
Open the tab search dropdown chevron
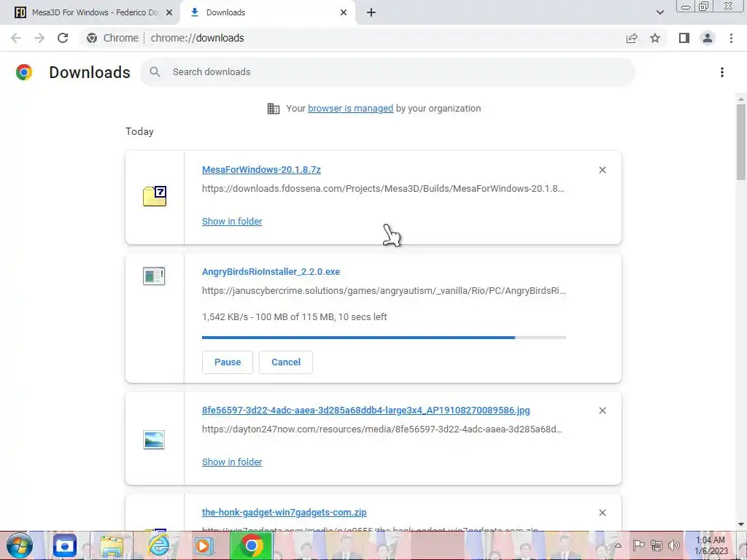coord(659,12)
